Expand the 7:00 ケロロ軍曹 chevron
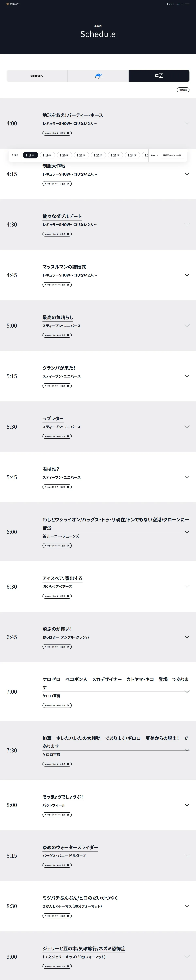The width and height of the screenshot is (196, 980). pos(187,691)
